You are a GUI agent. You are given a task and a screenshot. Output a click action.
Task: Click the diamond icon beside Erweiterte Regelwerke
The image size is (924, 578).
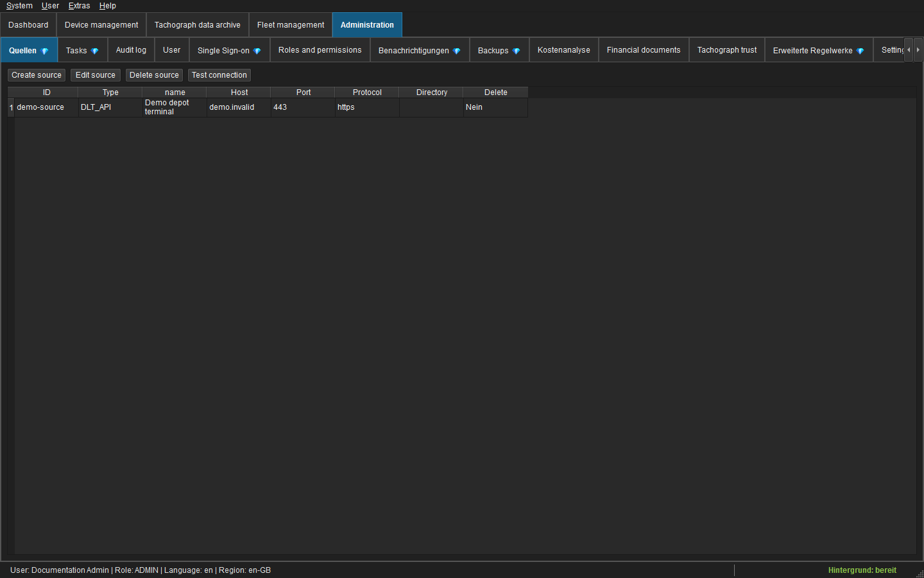pos(860,51)
